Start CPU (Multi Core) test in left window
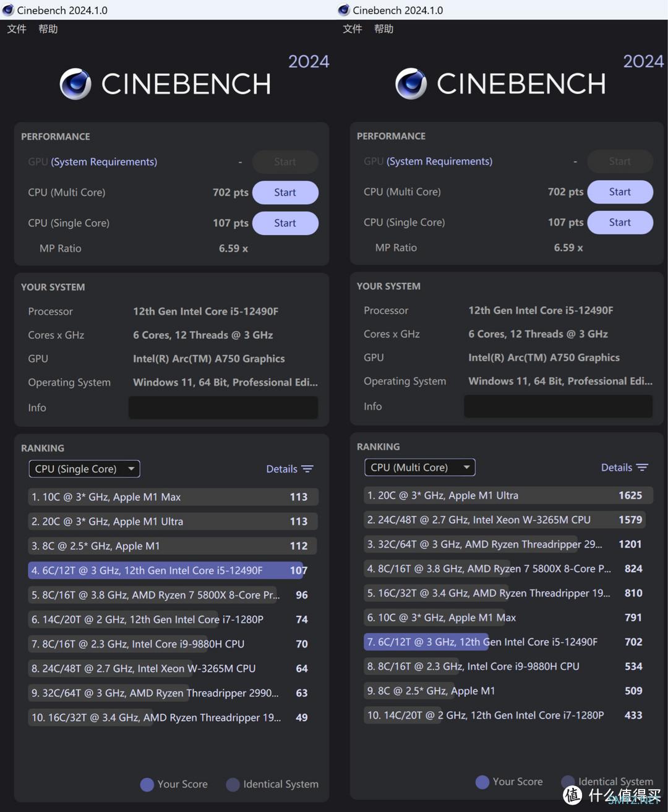The width and height of the screenshot is (668, 812). click(285, 192)
